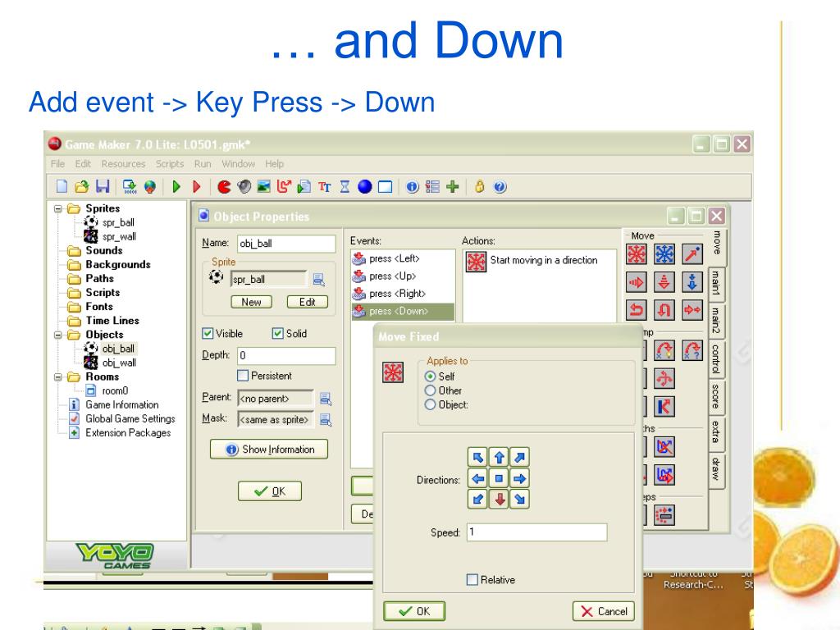Toggle the Visible checkbox
Image resolution: width=840 pixels, height=630 pixels.
(x=208, y=333)
